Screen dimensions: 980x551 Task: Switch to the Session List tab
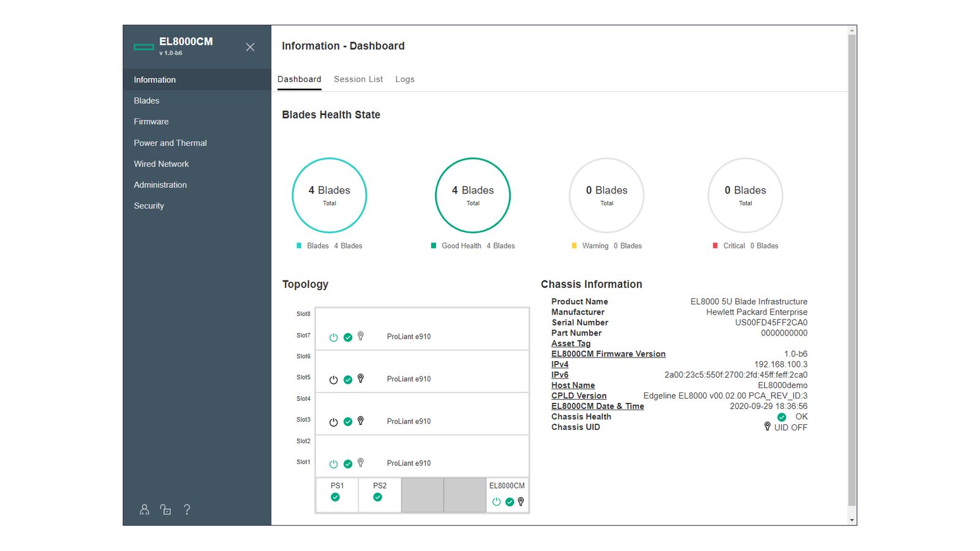click(x=358, y=79)
